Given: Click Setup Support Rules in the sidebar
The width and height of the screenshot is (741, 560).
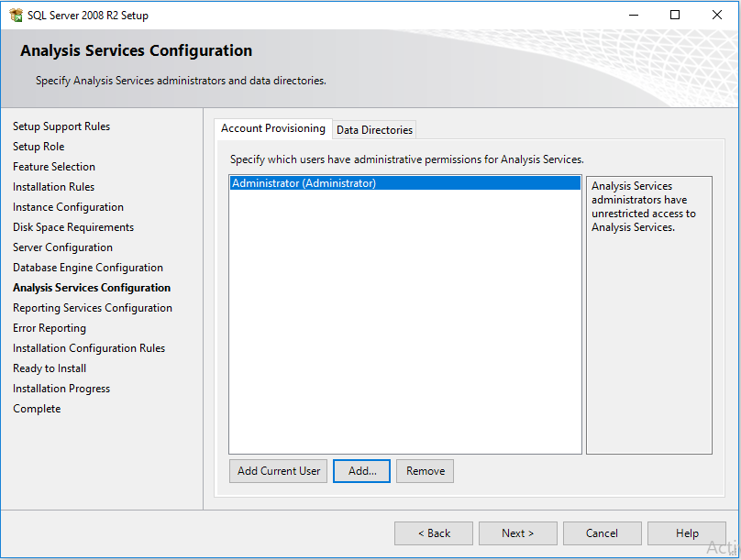Looking at the screenshot, I should click(61, 126).
